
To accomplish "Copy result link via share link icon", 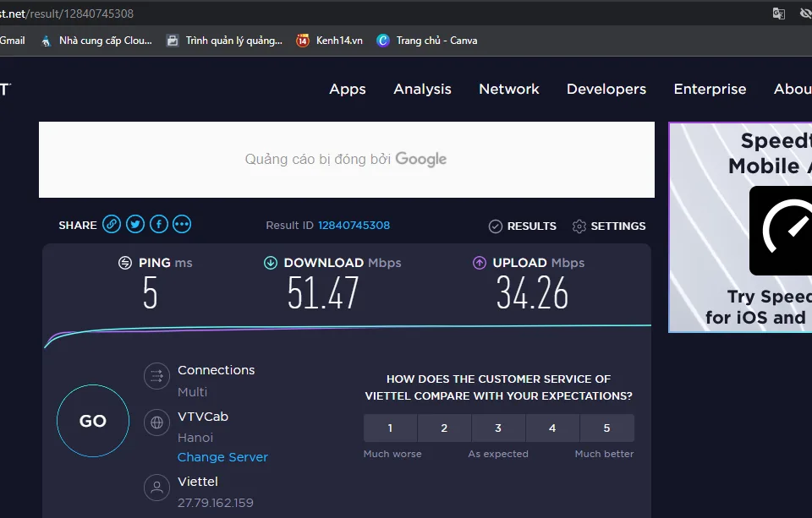I will point(112,224).
